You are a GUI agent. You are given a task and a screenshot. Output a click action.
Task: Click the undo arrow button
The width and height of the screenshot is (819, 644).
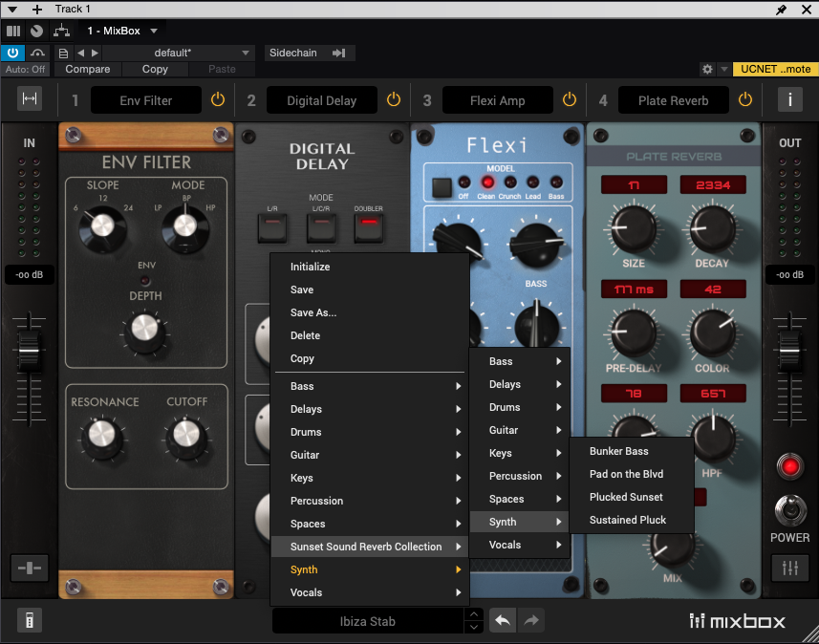(x=503, y=620)
